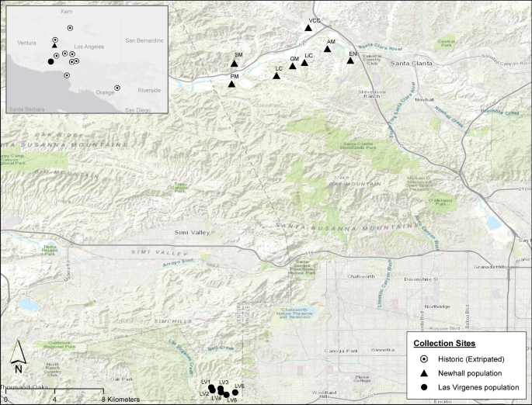
Task: Click the 'Santa Barbara' inset label
Action: click(x=26, y=109)
